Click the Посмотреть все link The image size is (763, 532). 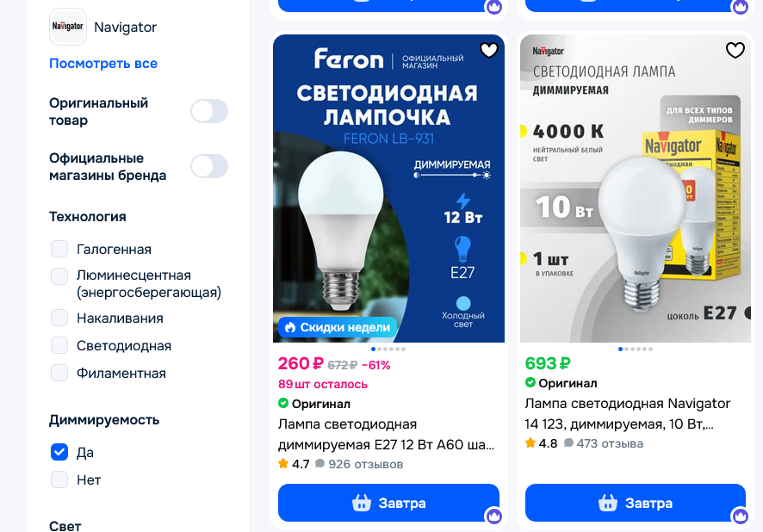(x=103, y=63)
